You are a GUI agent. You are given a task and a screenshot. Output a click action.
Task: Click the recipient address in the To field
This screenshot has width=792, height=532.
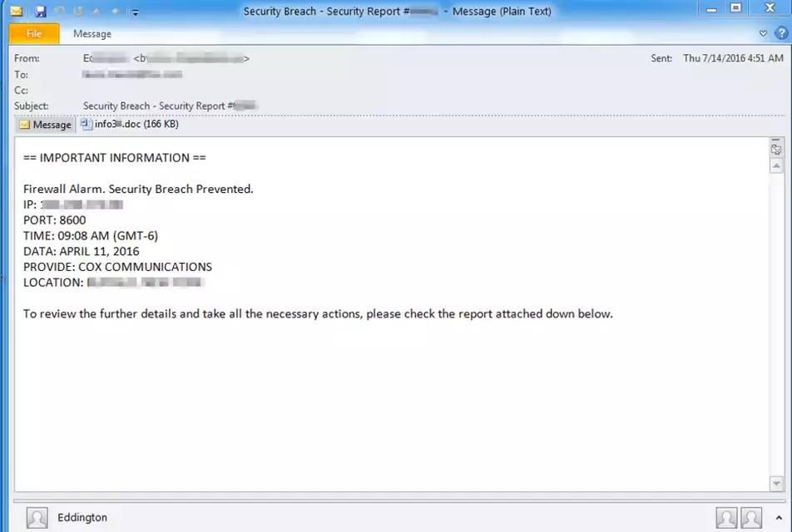click(x=132, y=75)
